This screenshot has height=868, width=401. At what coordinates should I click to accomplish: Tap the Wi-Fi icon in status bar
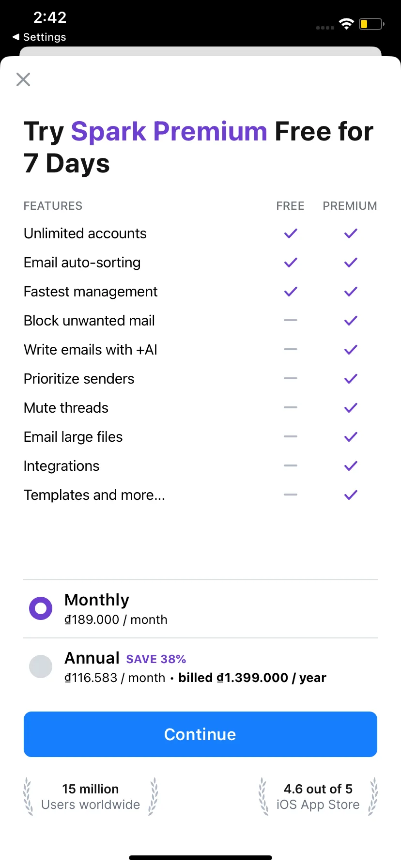coord(346,24)
